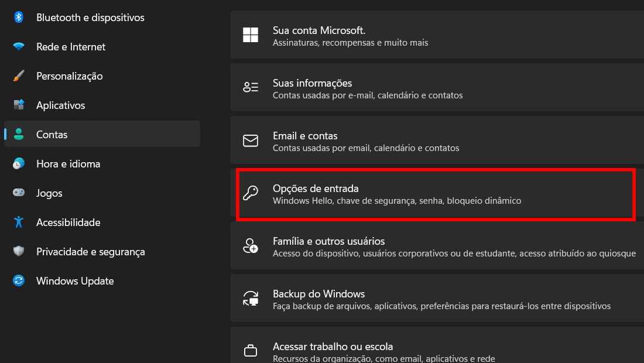This screenshot has height=363, width=644.
Task: Go to Rede e Internet section
Action: click(x=102, y=46)
